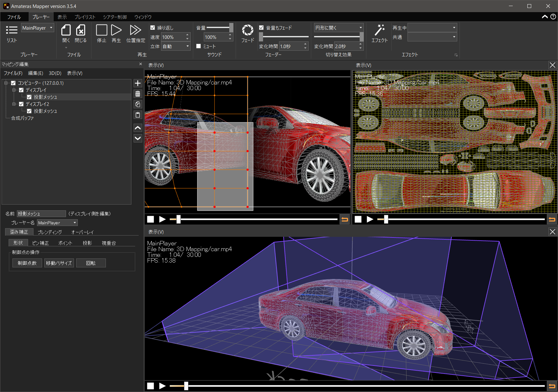Click the 名前 投影メッシュ input field
558x392 pixels.
[41, 214]
